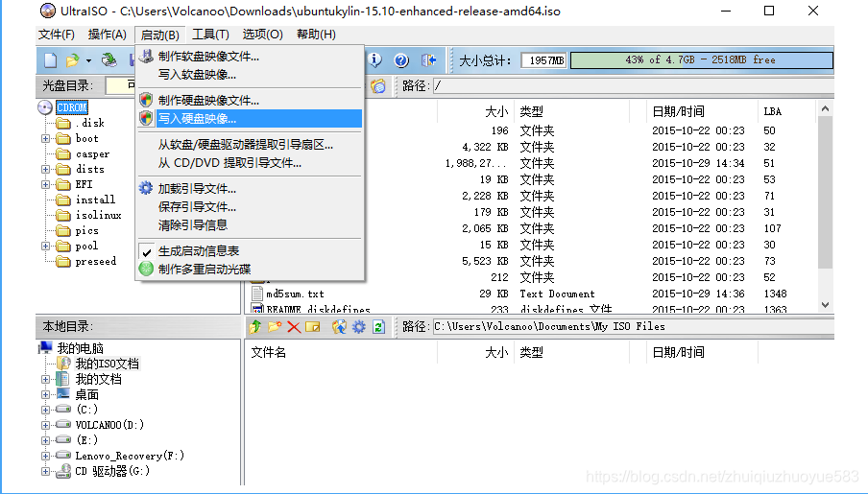This screenshot has width=868, height=494.
Task: Open the 工具(T) menu
Action: coord(210,35)
